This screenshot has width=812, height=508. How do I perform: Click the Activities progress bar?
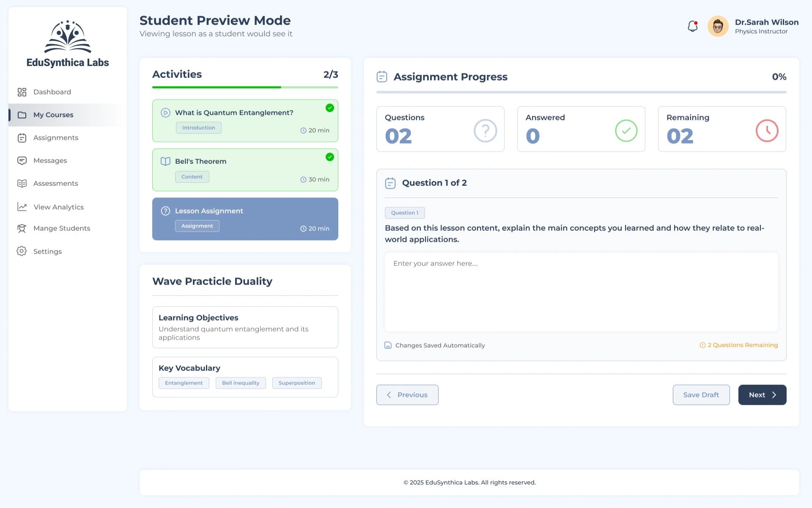click(245, 87)
